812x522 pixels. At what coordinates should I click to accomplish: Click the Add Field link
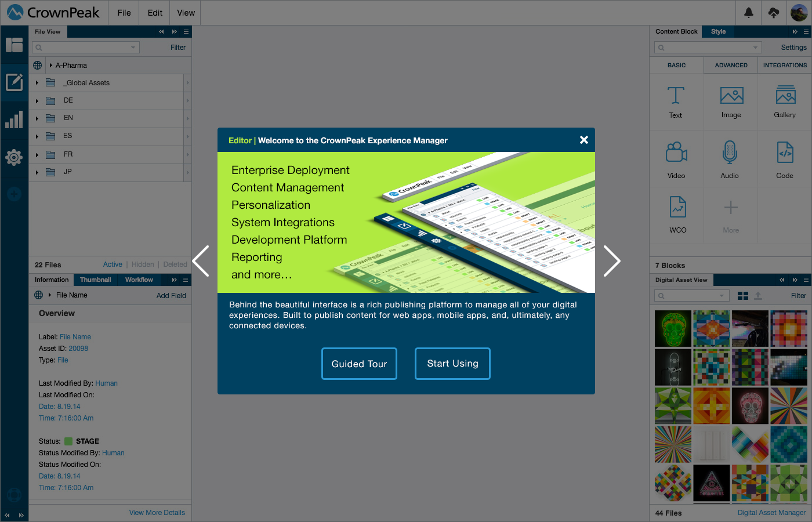171,296
